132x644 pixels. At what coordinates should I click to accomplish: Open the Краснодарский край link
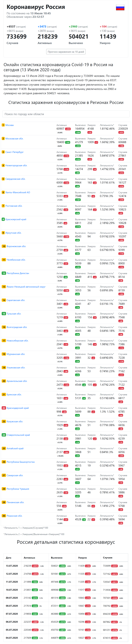(18, 408)
